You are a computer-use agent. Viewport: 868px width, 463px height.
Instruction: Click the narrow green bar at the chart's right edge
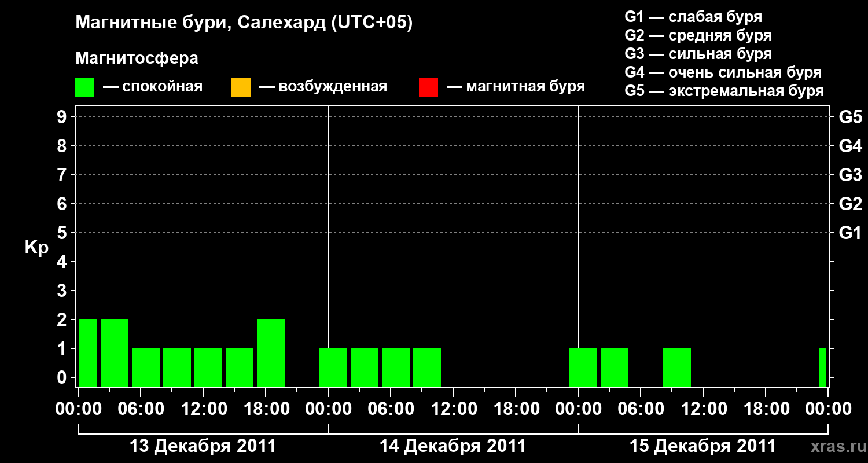[823, 367]
